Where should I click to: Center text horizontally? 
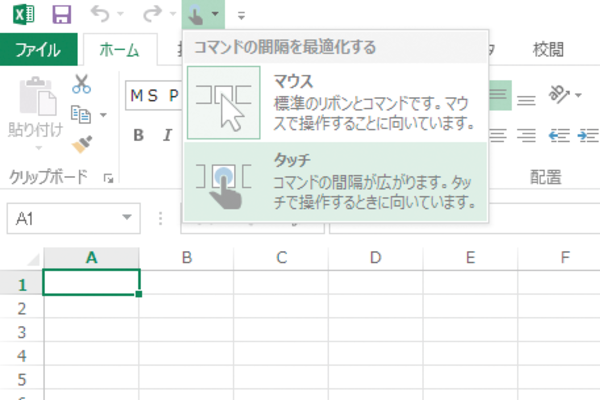pyautogui.click(x=498, y=136)
